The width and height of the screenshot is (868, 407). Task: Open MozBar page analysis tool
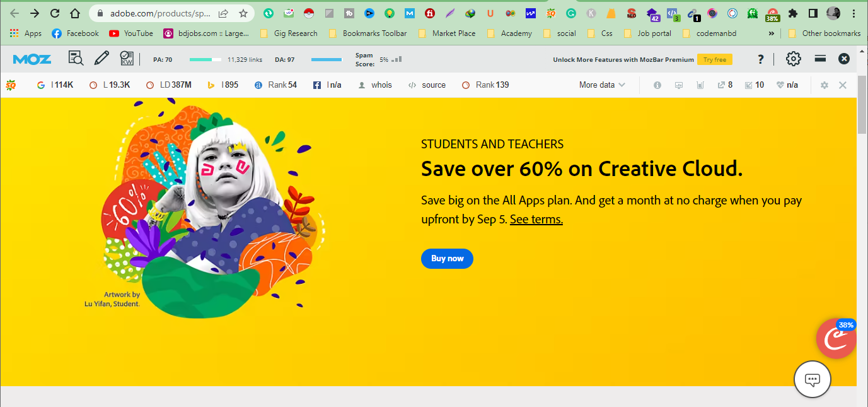click(76, 58)
